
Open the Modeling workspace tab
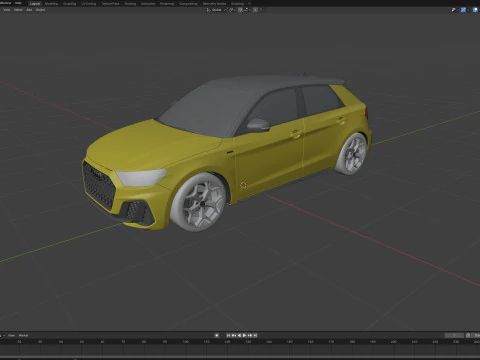[51, 4]
